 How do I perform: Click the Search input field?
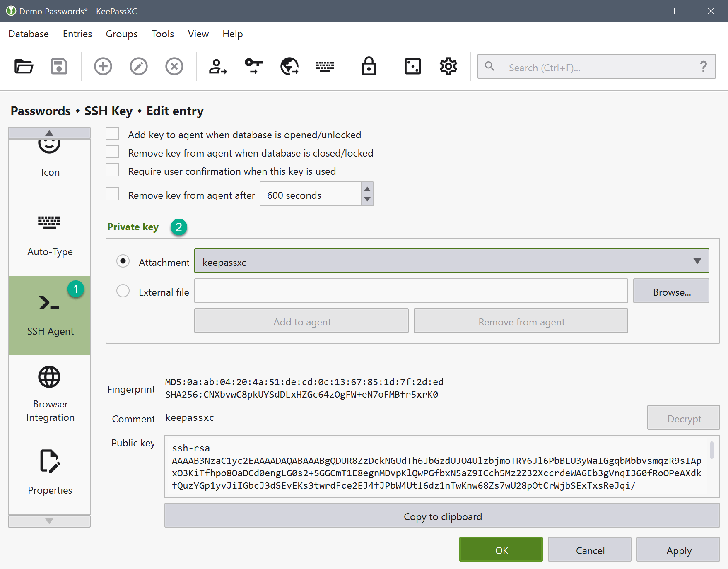click(596, 67)
